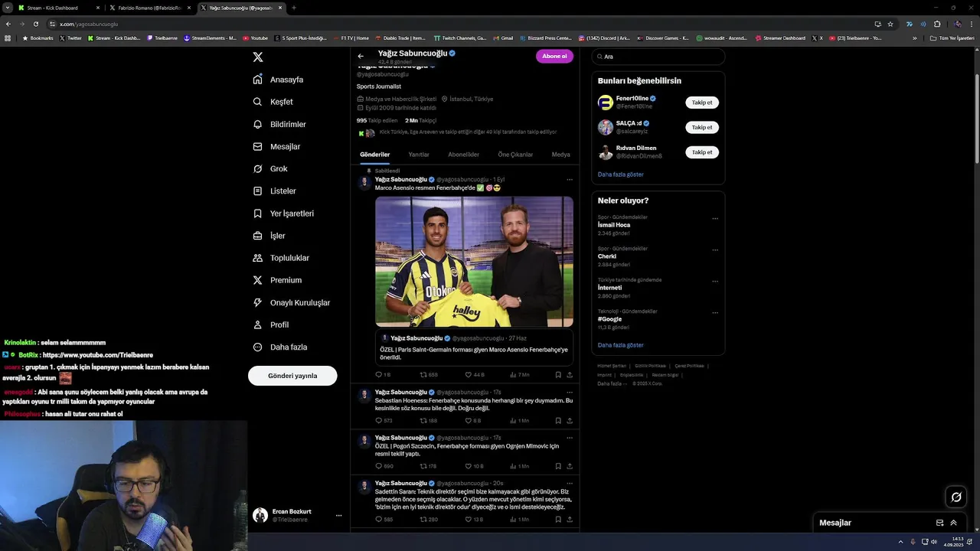Open #Google trending topic

610,319
